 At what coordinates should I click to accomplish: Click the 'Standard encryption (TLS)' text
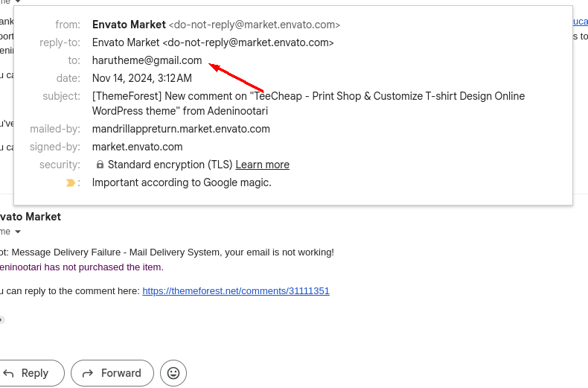[x=170, y=165]
